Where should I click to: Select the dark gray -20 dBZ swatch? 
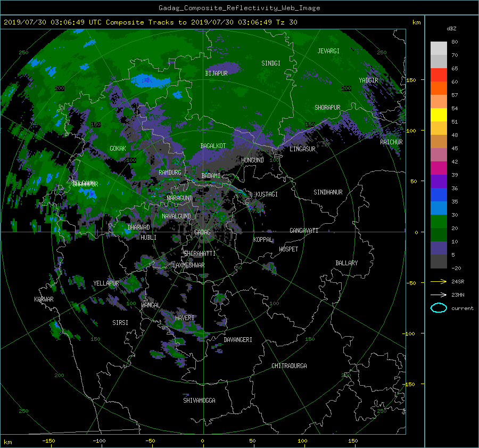[x=439, y=262]
